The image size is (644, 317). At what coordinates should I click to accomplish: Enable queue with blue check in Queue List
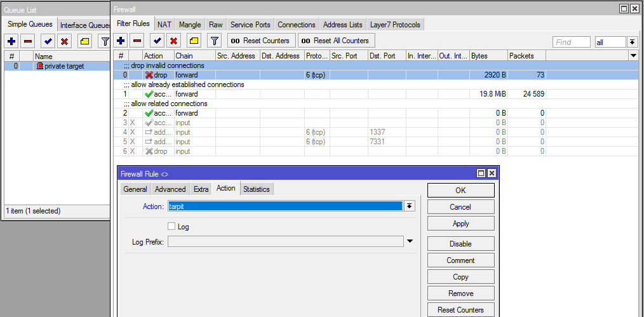point(48,41)
